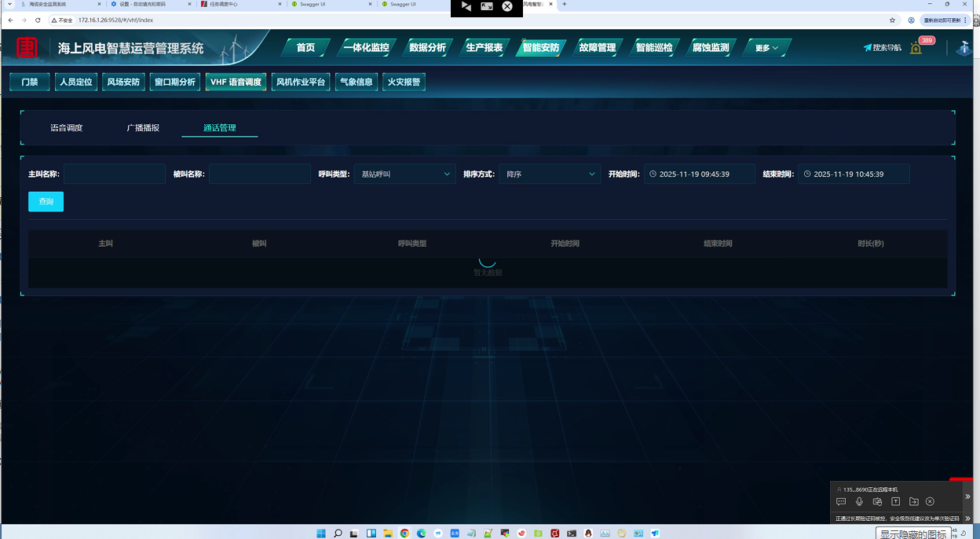
Task: Click the 气象信息 sub-navigation button
Action: coord(356,82)
